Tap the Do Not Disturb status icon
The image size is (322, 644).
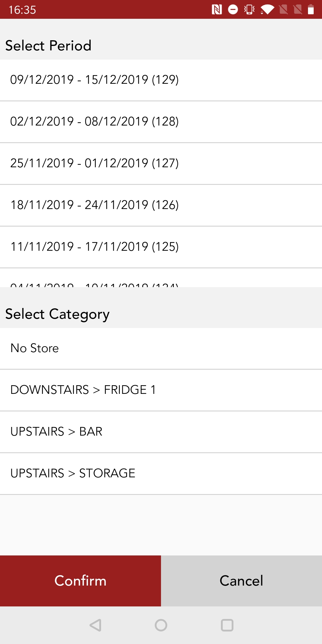point(233,10)
